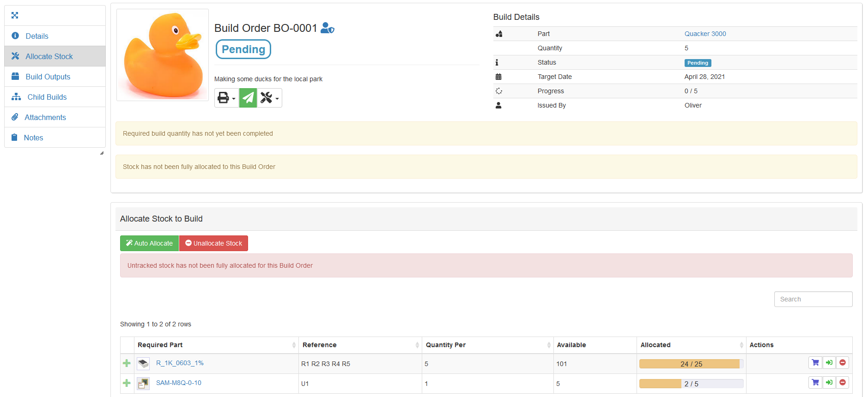
Task: Click the shopping cart icon for SAM-M8Q-0-10
Action: (x=815, y=383)
